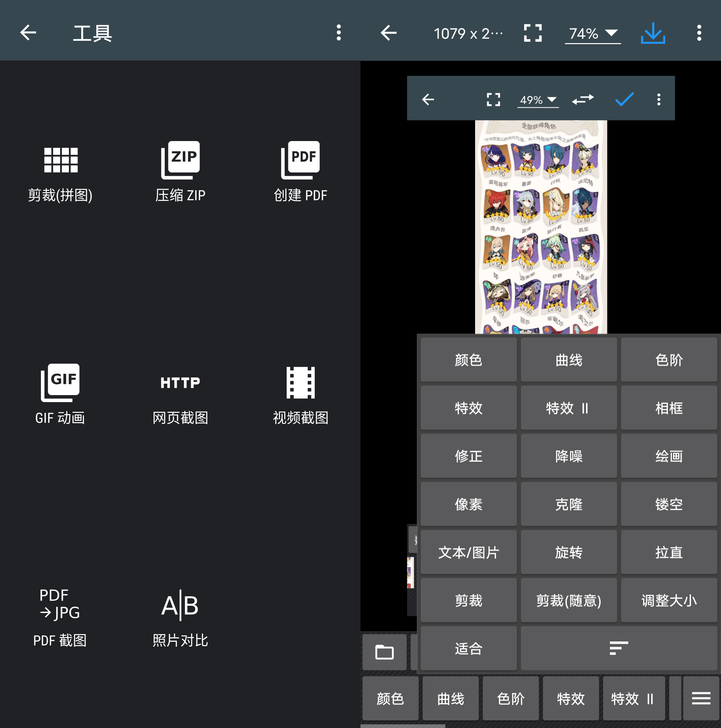
Task: Save image with the blue download icon
Action: click(x=653, y=33)
